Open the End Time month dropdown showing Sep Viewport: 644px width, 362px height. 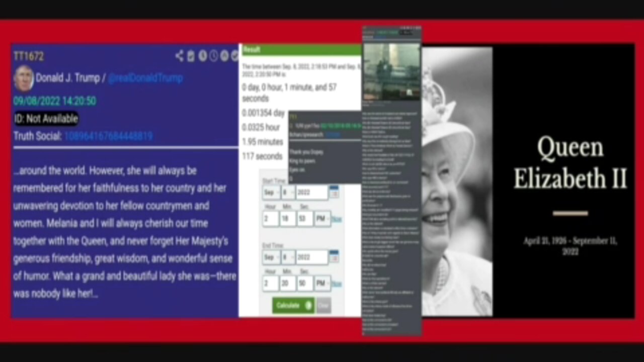coord(271,257)
